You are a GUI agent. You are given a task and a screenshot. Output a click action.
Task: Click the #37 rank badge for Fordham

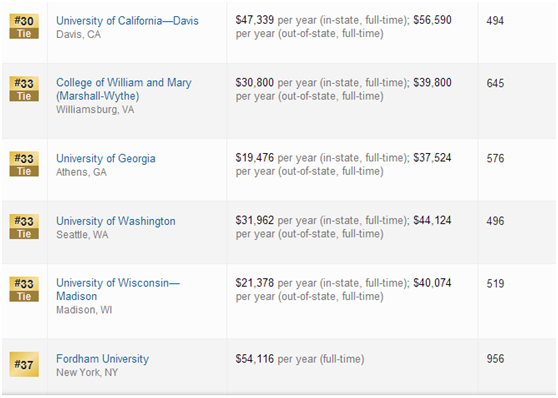click(x=24, y=365)
